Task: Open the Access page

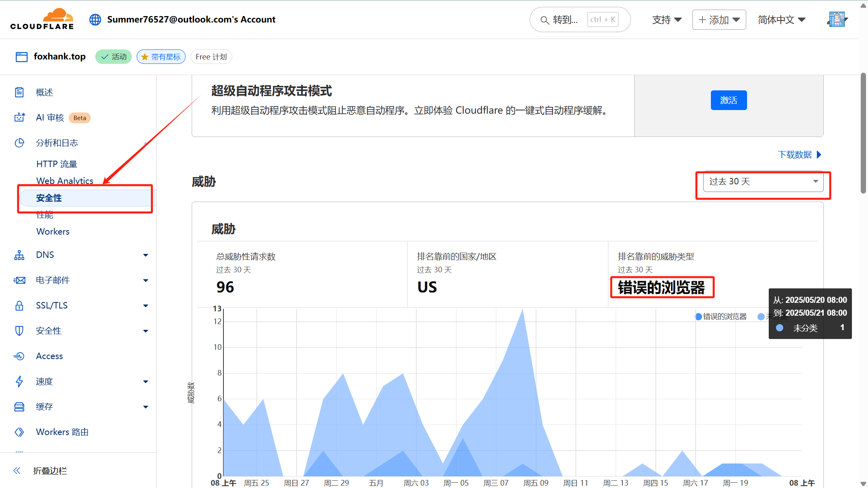Action: [49, 356]
